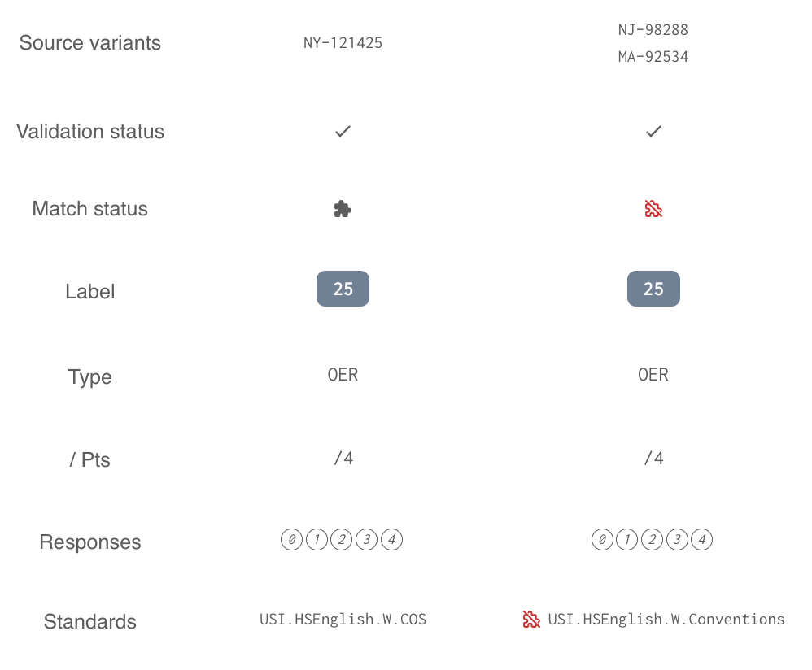Screen dimensions: 812x670
Task: Open source variant MA-92534
Action: point(653,57)
